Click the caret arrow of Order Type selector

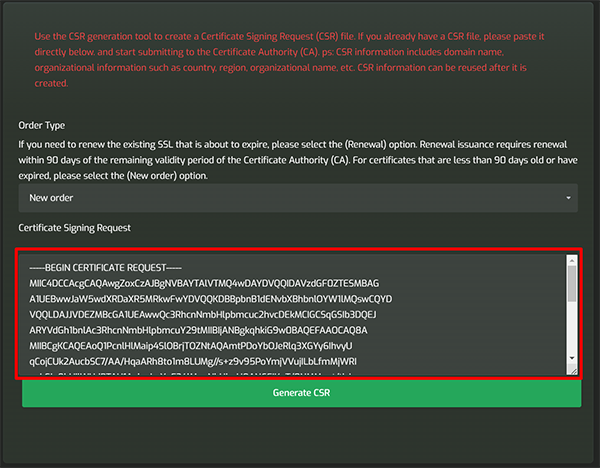tap(568, 198)
